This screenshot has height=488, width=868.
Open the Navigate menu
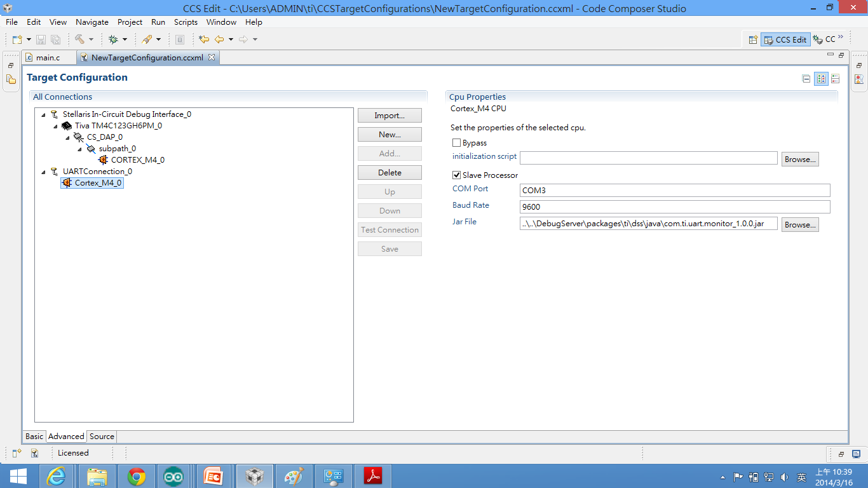tap(92, 22)
